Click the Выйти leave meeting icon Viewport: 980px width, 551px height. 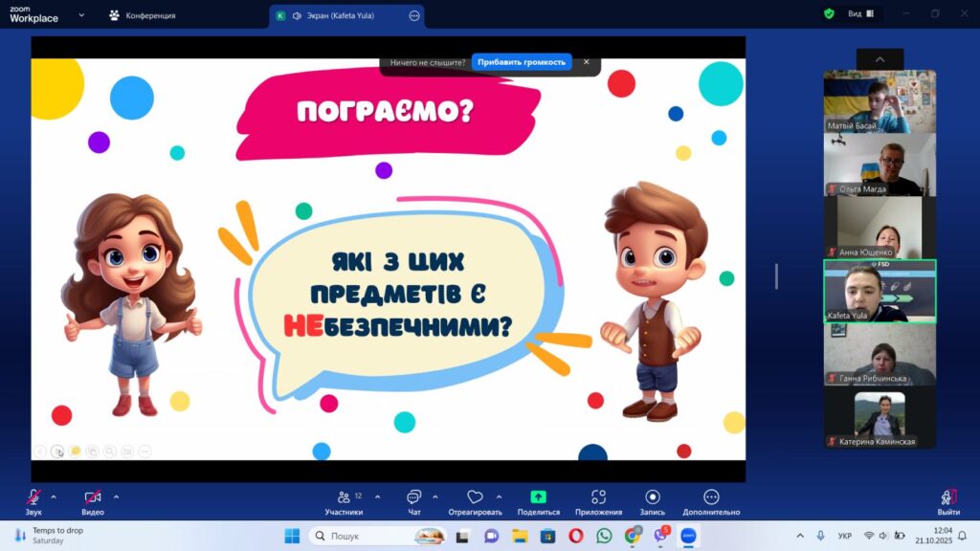(948, 497)
